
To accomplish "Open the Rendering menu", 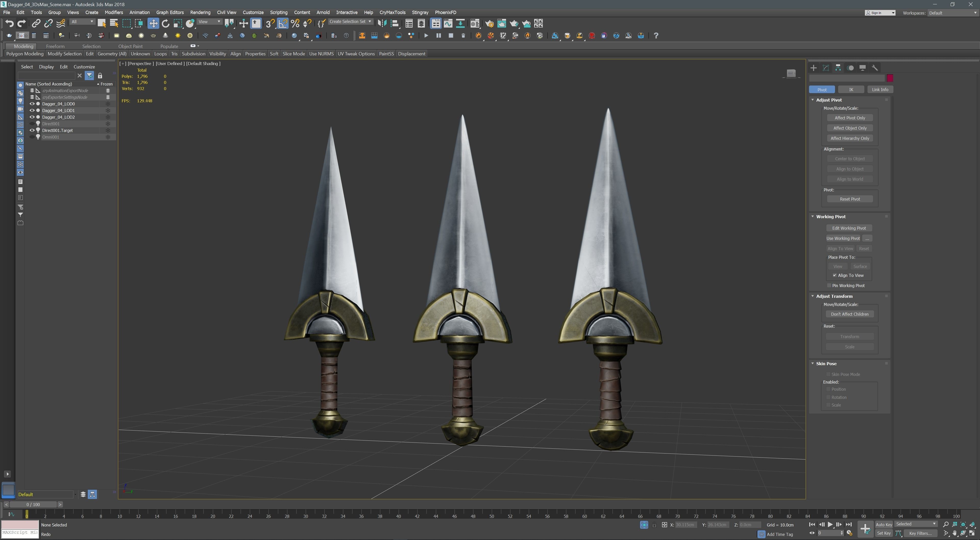I will (200, 13).
